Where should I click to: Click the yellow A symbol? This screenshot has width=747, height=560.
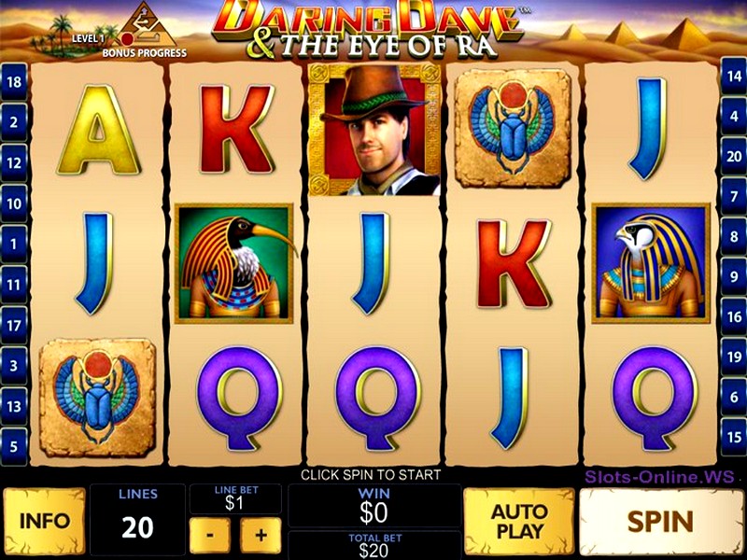pos(99,130)
